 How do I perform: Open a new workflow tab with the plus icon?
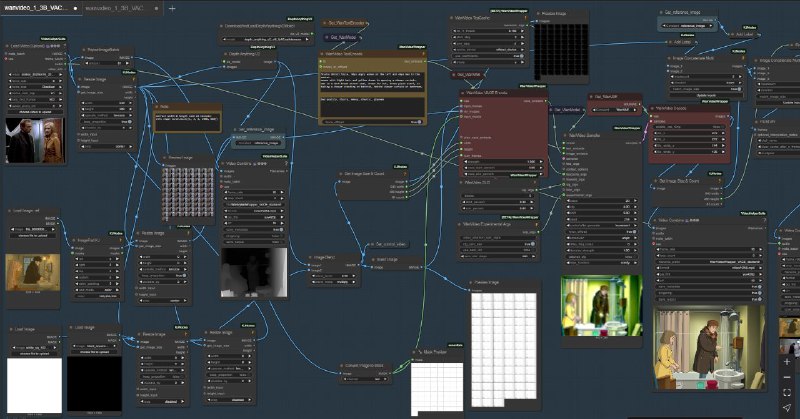click(172, 8)
